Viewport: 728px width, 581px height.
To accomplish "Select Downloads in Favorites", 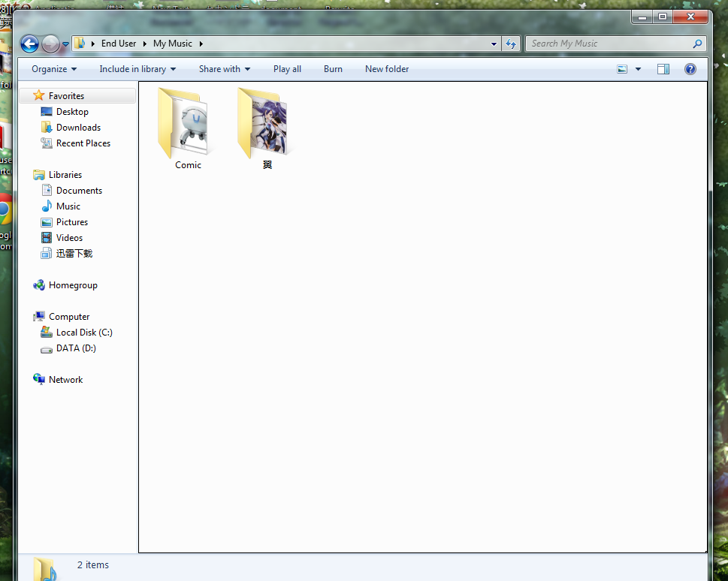I will point(78,128).
